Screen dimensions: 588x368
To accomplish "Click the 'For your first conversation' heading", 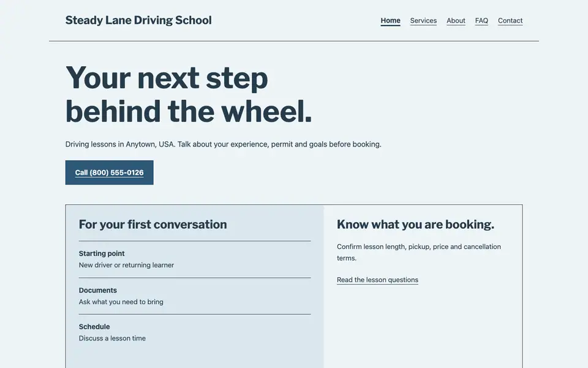I will 153,224.
